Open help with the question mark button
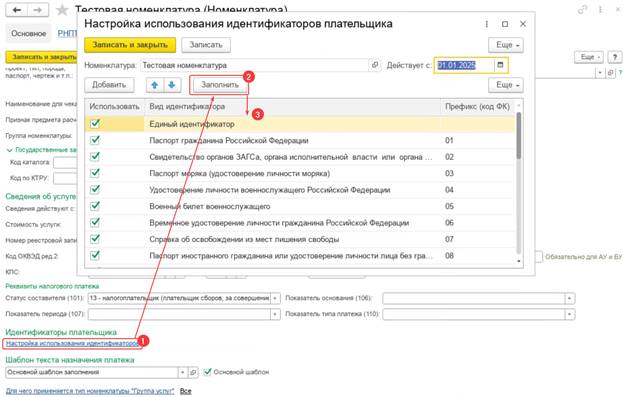 tap(615, 57)
